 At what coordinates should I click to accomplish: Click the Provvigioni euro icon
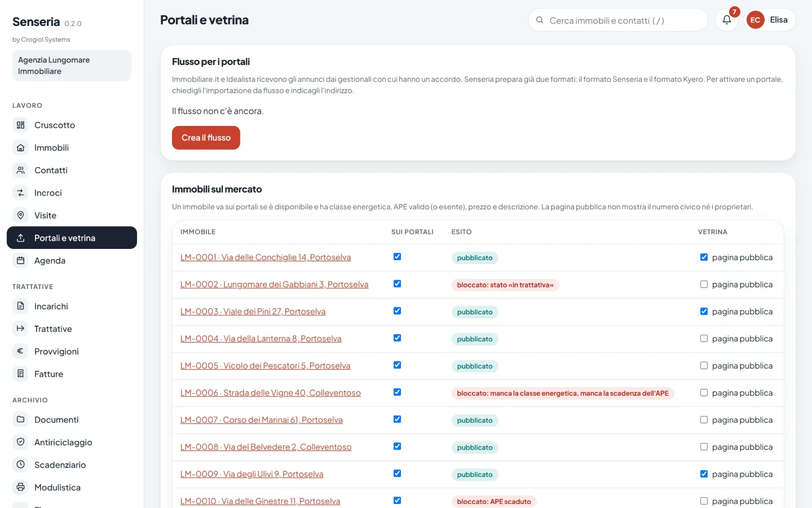tap(20, 351)
